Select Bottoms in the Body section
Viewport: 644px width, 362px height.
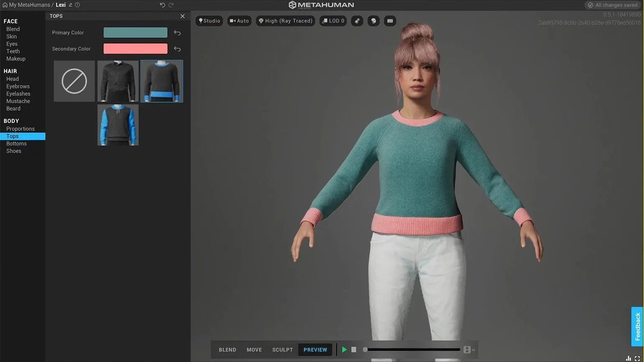(16, 144)
